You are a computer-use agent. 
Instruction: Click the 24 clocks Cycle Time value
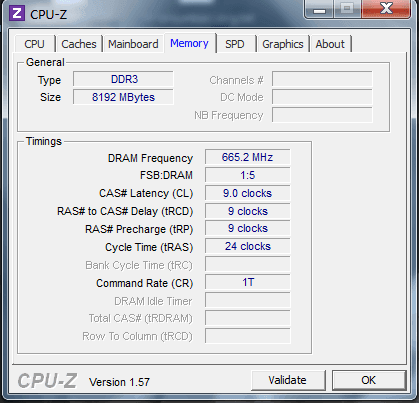tap(247, 246)
